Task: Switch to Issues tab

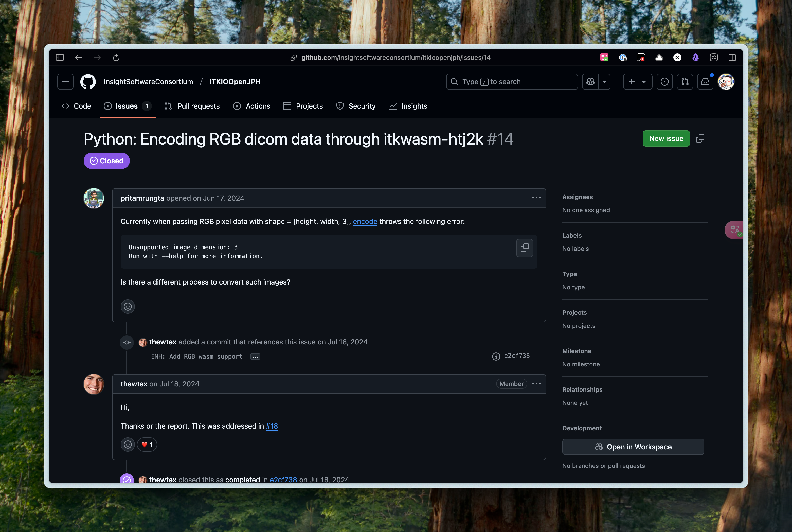Action: [127, 106]
